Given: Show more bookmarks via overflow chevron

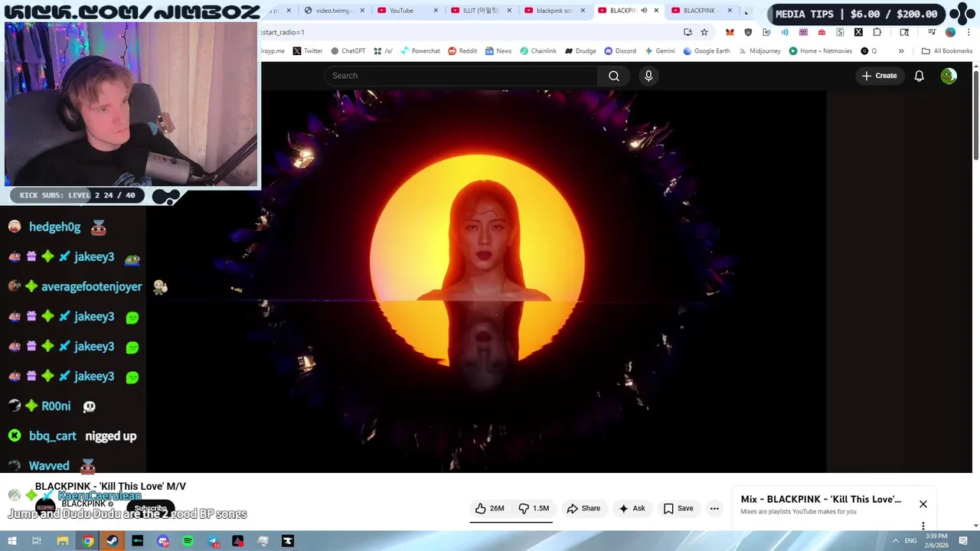Looking at the screenshot, I should coord(901,51).
